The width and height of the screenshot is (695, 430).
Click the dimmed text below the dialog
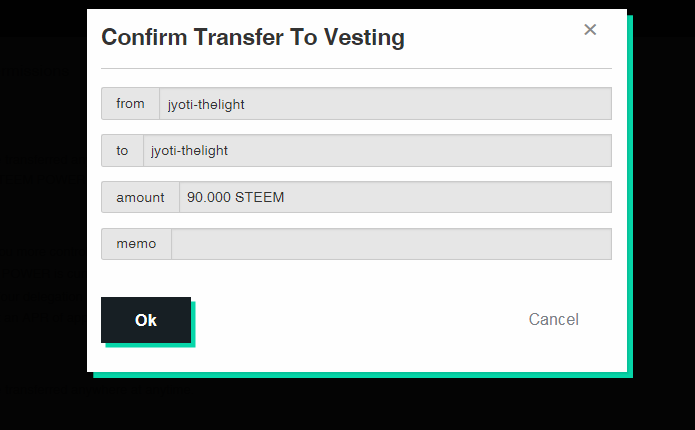tap(98, 390)
